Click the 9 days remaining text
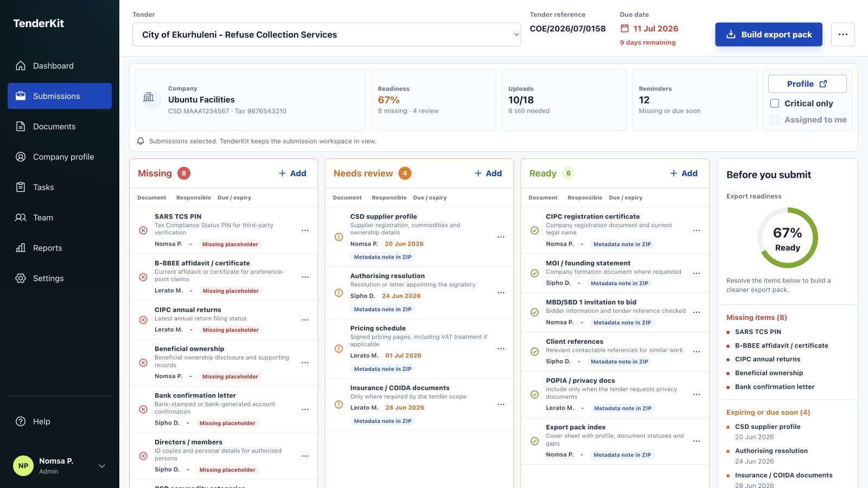This screenshot has height=488, width=868. click(648, 42)
